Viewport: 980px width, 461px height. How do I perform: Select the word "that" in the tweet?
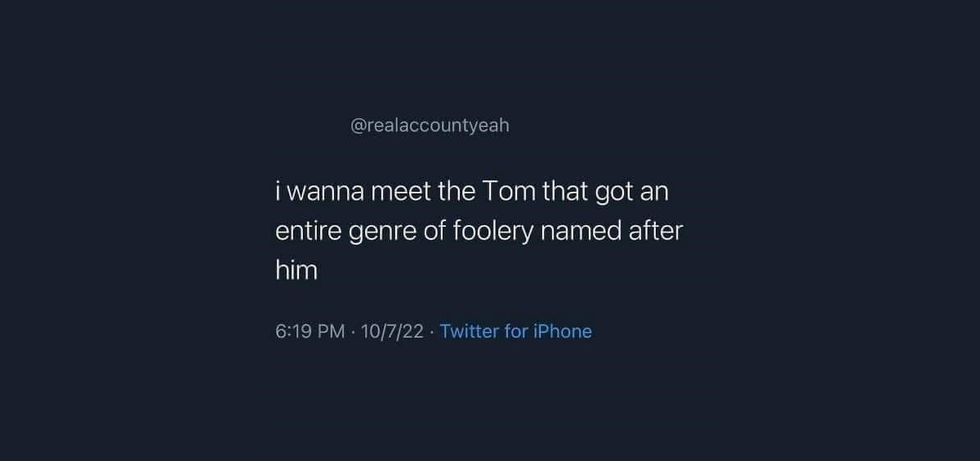(563, 193)
